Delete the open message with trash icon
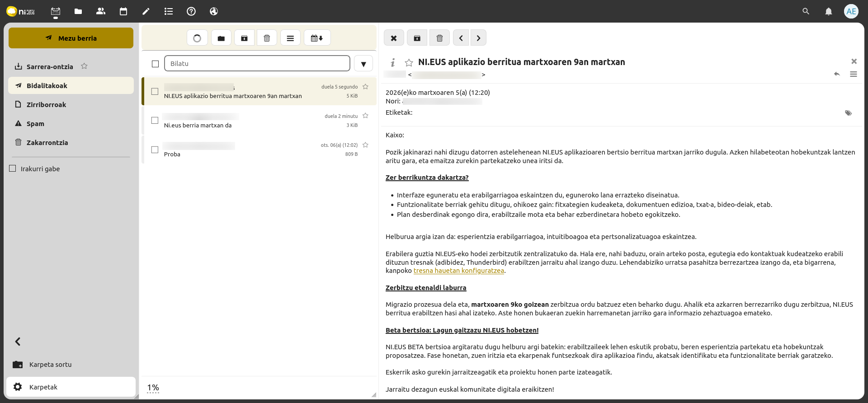868x403 pixels. [x=439, y=38]
